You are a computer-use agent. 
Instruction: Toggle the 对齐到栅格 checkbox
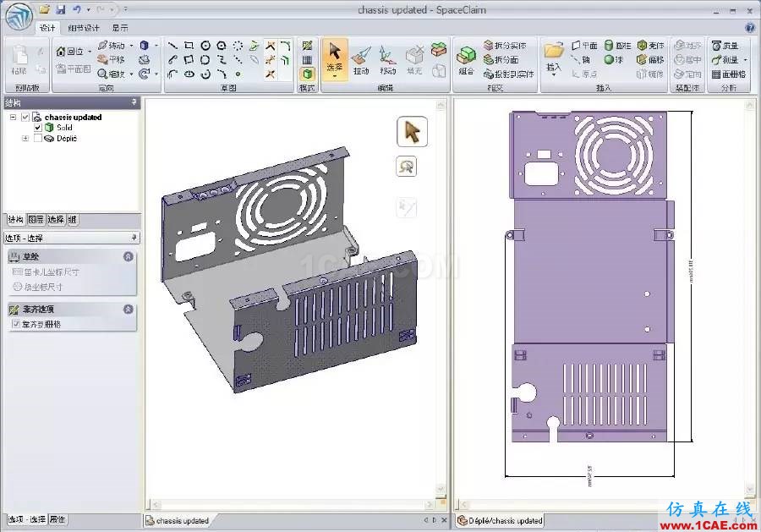click(x=15, y=324)
